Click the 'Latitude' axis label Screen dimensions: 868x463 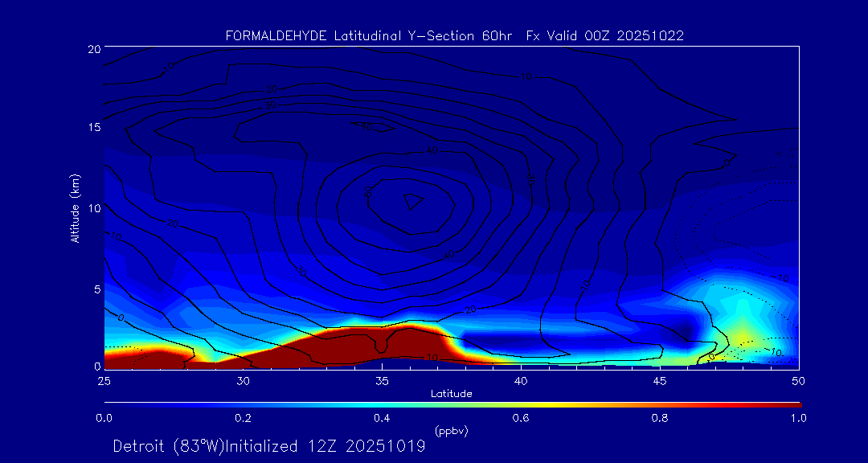tap(452, 394)
